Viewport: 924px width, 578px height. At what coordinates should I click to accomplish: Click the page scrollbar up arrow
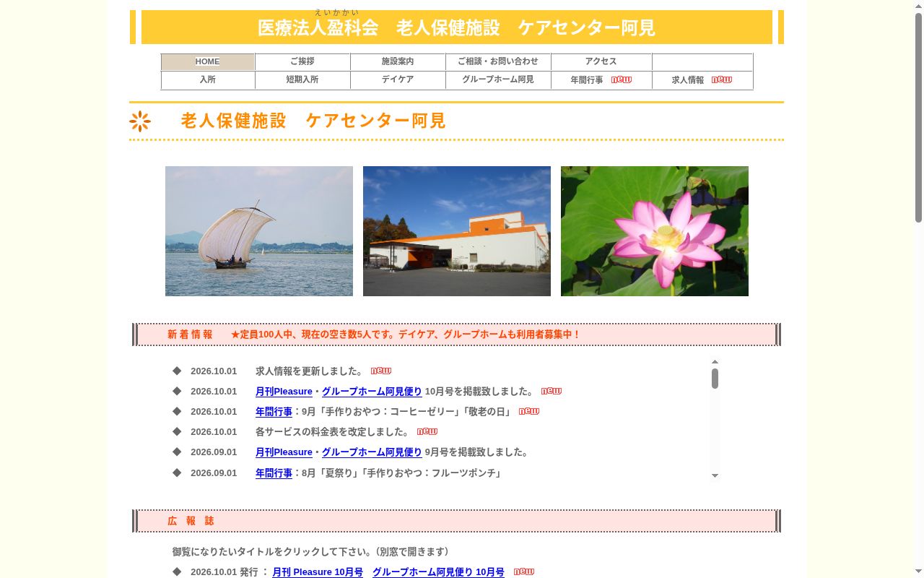pyautogui.click(x=919, y=5)
